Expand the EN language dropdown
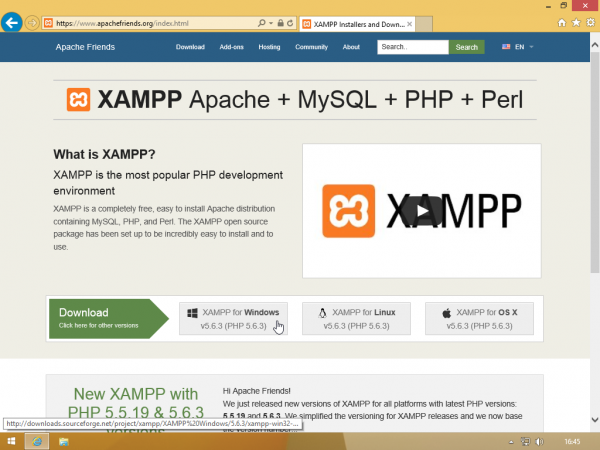 point(524,47)
